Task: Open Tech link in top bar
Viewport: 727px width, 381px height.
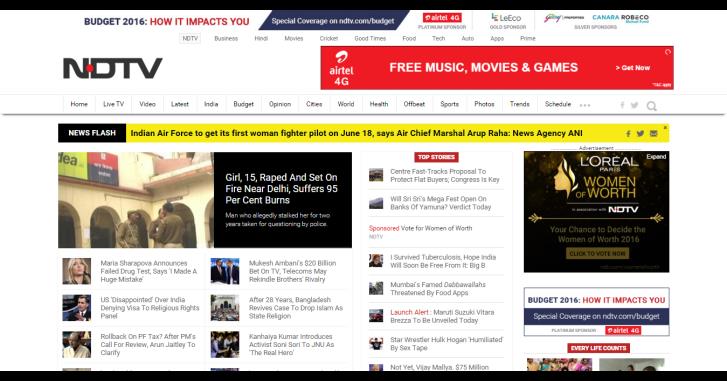Action: tap(439, 38)
